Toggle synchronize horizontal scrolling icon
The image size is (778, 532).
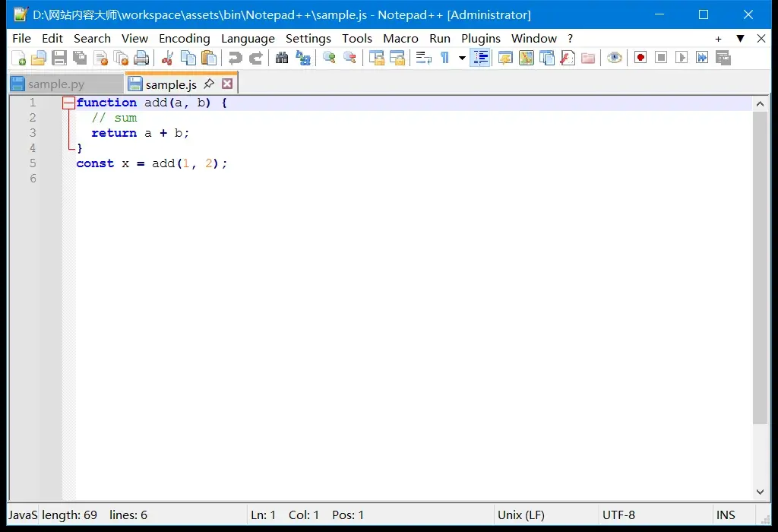pos(397,58)
